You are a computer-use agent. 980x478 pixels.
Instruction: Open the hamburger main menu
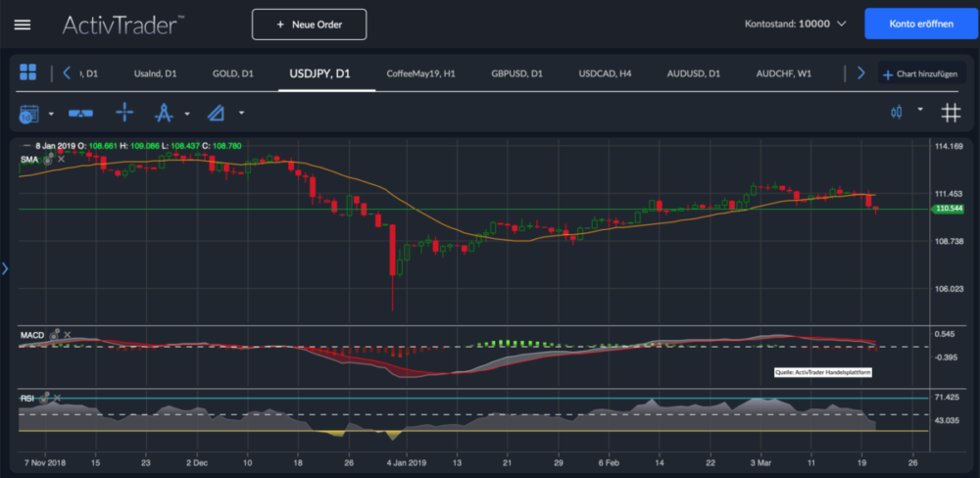pos(23,25)
